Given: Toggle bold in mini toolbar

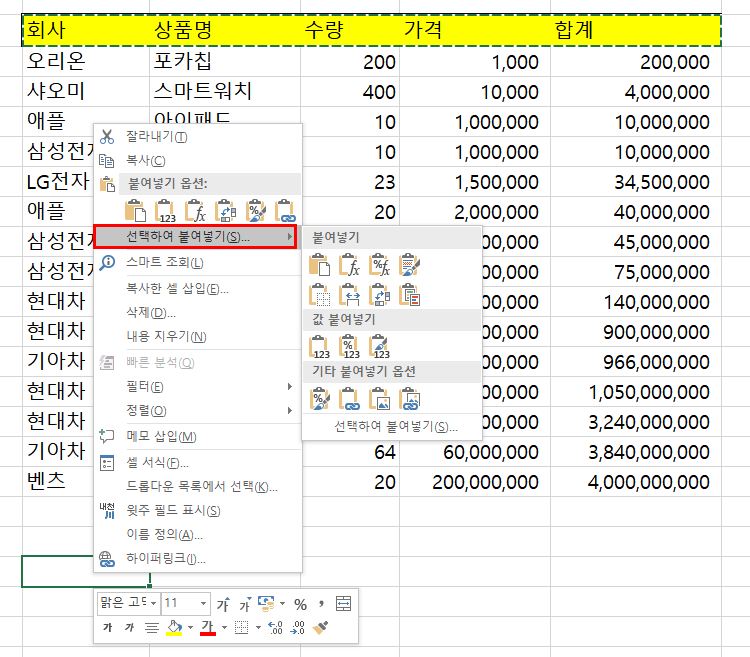Looking at the screenshot, I should click(108, 627).
